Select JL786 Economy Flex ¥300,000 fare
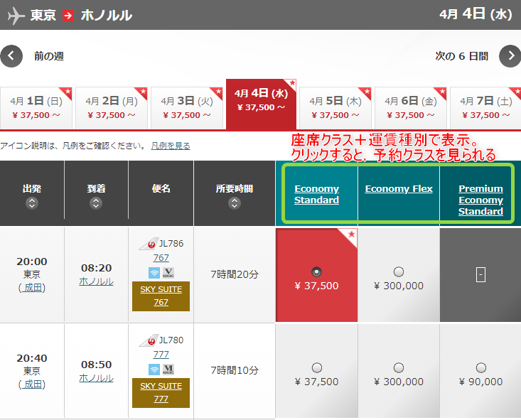521x420 pixels. click(398, 271)
